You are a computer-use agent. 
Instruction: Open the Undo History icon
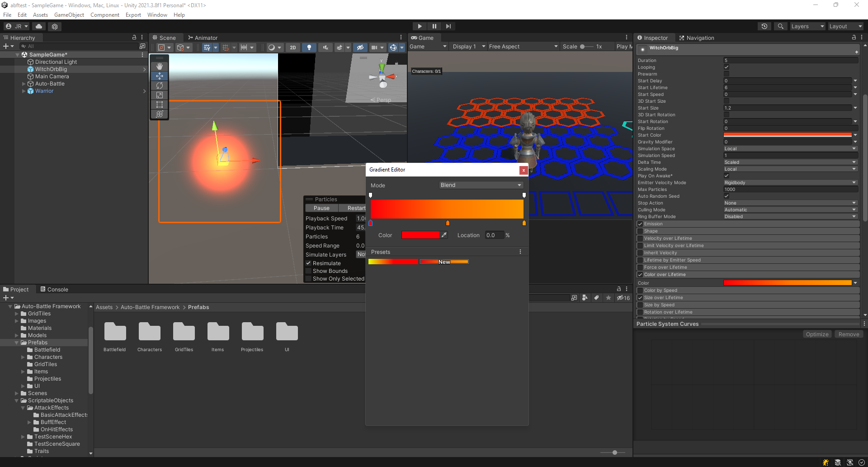pyautogui.click(x=764, y=26)
